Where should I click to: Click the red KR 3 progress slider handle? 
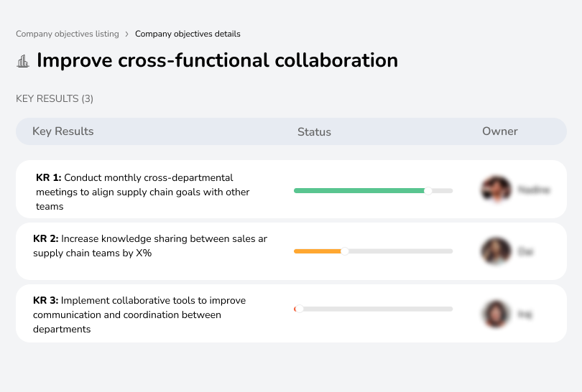[x=299, y=309]
